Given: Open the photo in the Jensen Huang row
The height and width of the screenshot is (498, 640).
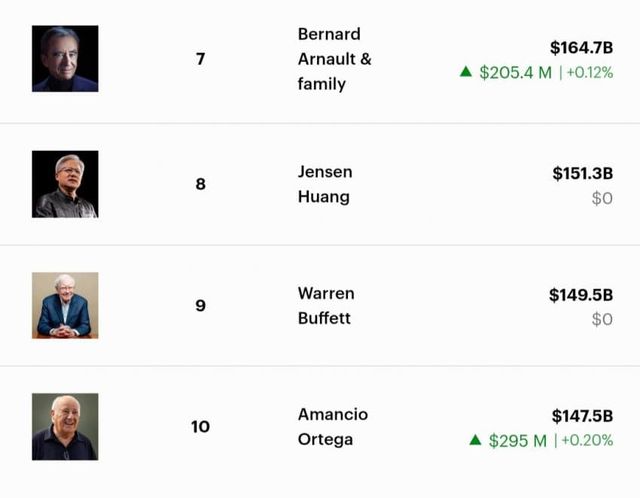Looking at the screenshot, I should [65, 184].
